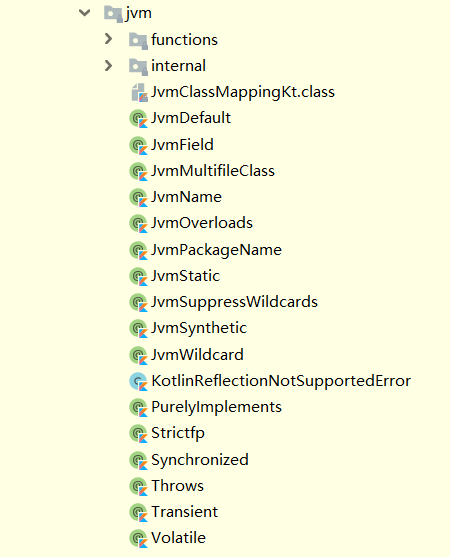Select the JvmDefault entry

[x=191, y=118]
